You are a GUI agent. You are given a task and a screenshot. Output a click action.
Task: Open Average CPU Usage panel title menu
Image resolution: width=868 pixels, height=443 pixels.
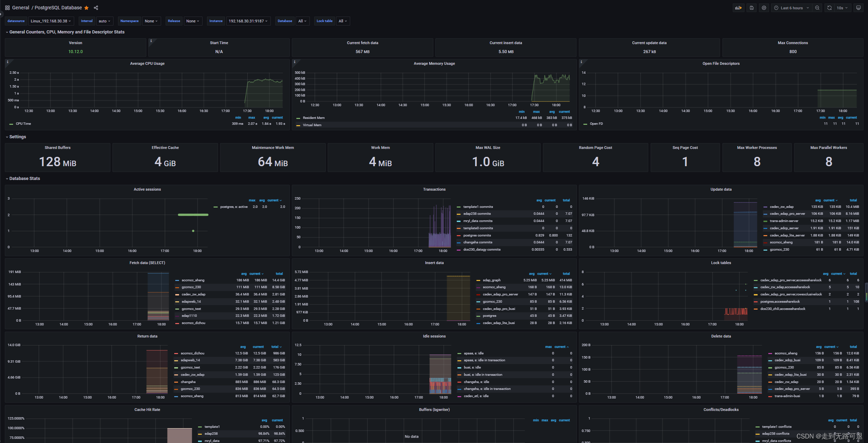(x=147, y=63)
